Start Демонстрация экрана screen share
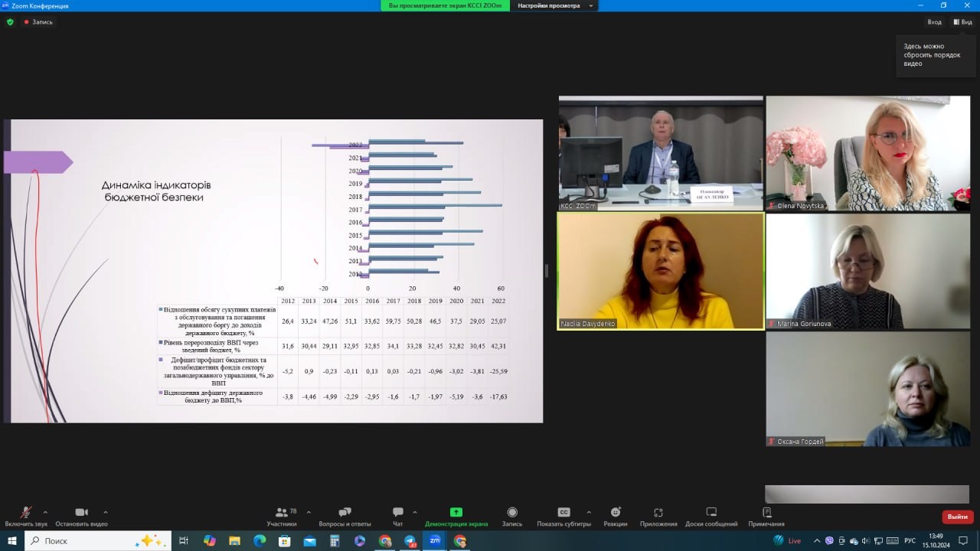Viewport: 980px width, 551px height. 456,517
